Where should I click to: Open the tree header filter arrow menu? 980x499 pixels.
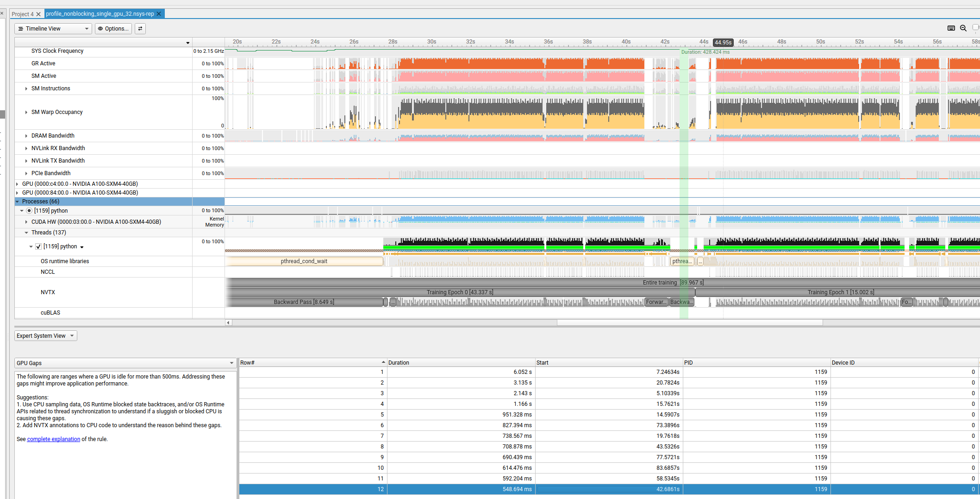[187, 43]
